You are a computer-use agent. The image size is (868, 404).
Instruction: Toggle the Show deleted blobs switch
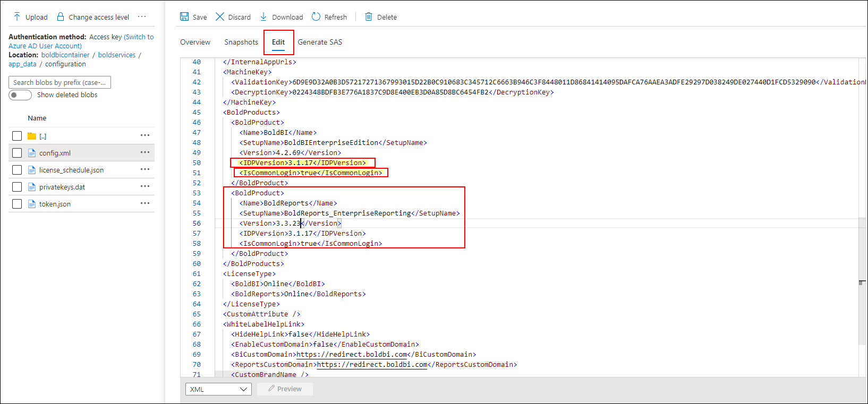tap(20, 95)
